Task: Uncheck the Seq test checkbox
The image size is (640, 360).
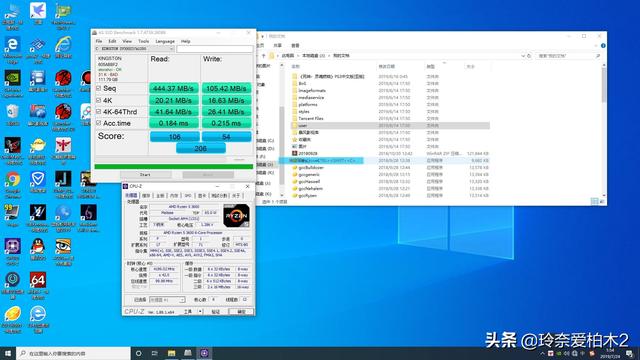Action: coord(98,88)
